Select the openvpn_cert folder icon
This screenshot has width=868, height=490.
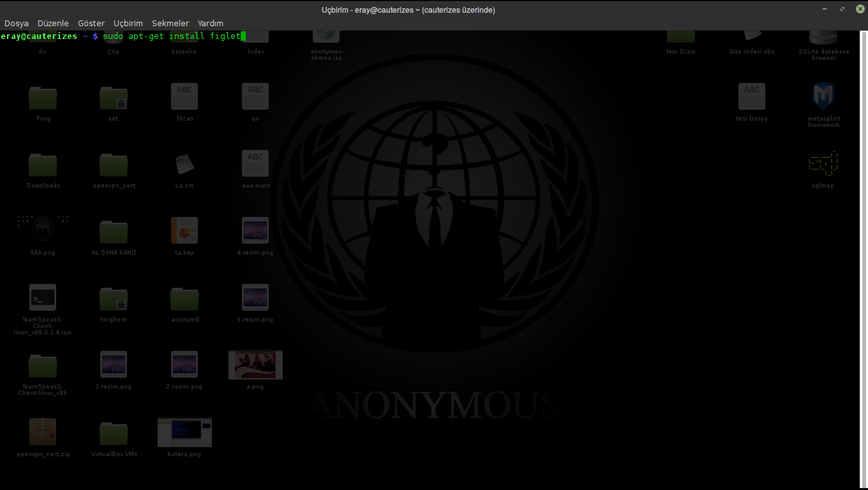[114, 164]
